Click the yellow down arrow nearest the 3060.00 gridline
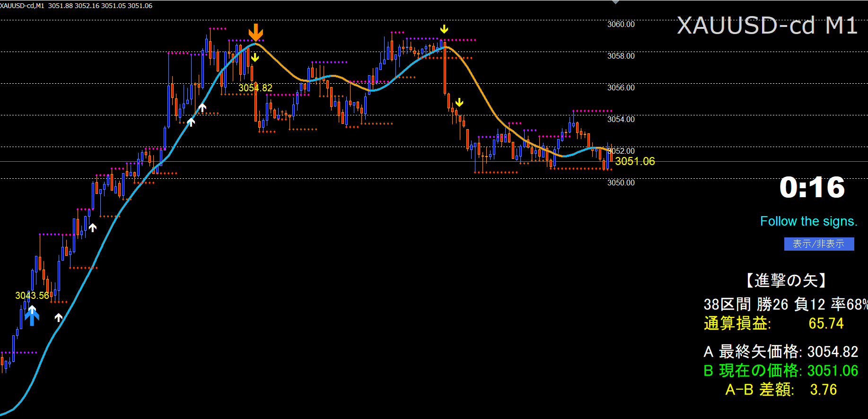 [444, 29]
